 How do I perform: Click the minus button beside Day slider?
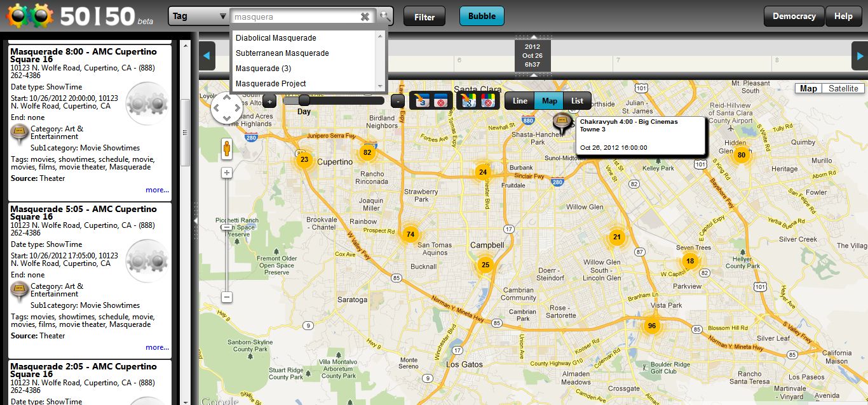pyautogui.click(x=398, y=101)
